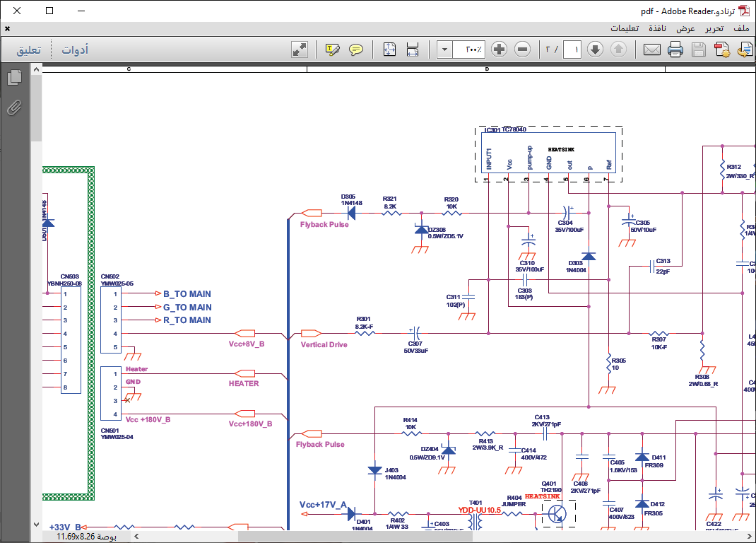Click the C313 capacitor label
Image resolution: width=756 pixels, height=543 pixels.
[x=663, y=261]
